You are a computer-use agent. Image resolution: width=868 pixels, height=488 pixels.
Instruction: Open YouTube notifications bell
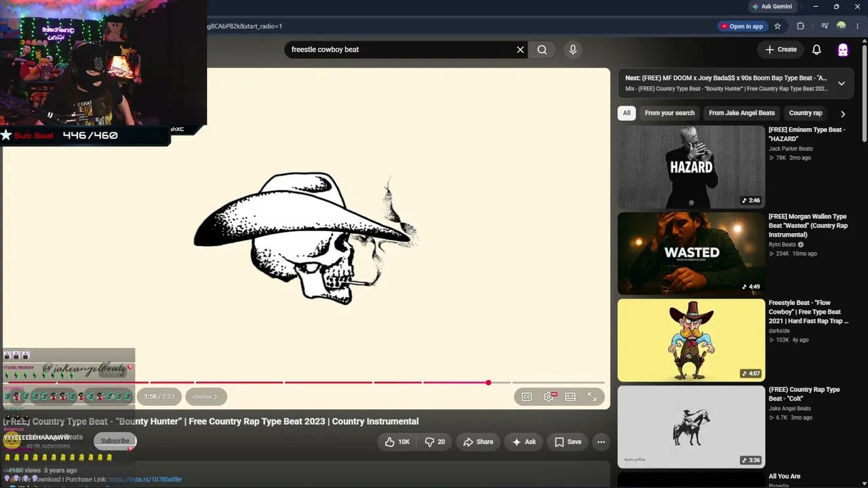[816, 49]
